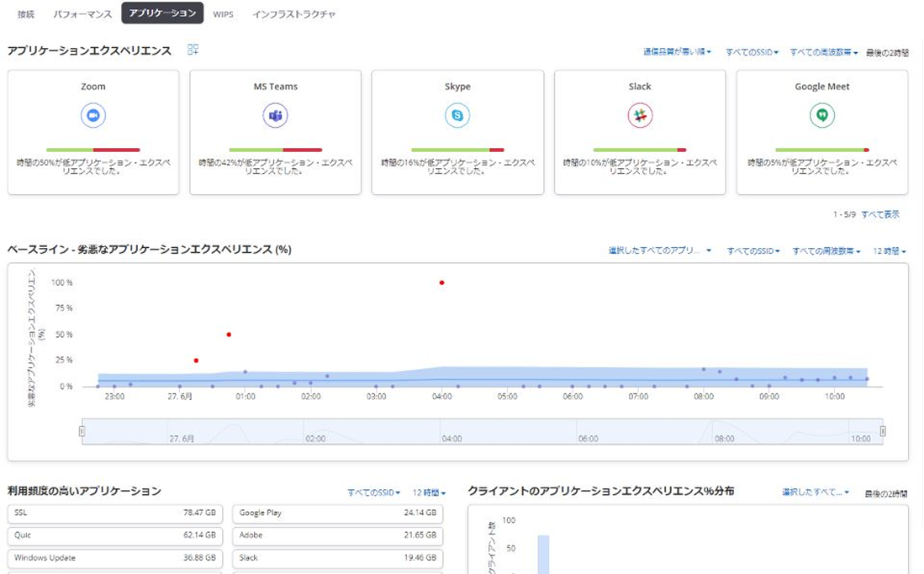Select the Adobe 21.65 GB row
Viewport: 924px width, 574px height.
point(338,535)
